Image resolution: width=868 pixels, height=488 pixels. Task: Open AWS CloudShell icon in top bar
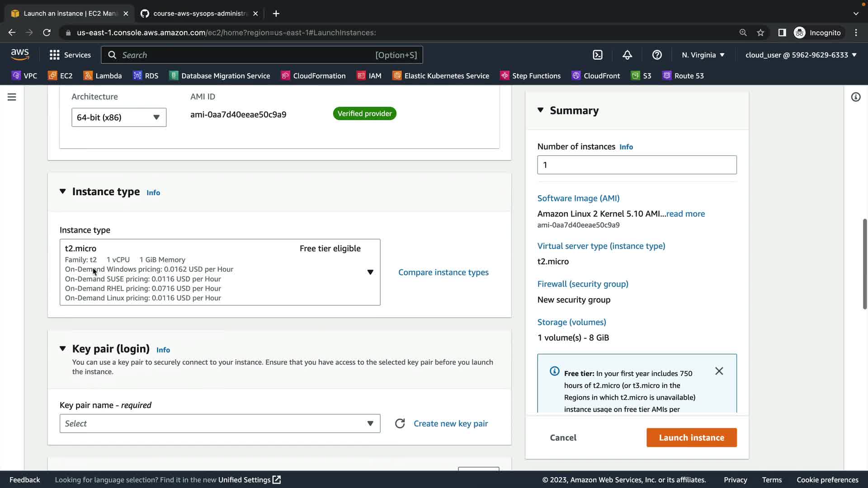click(x=598, y=55)
